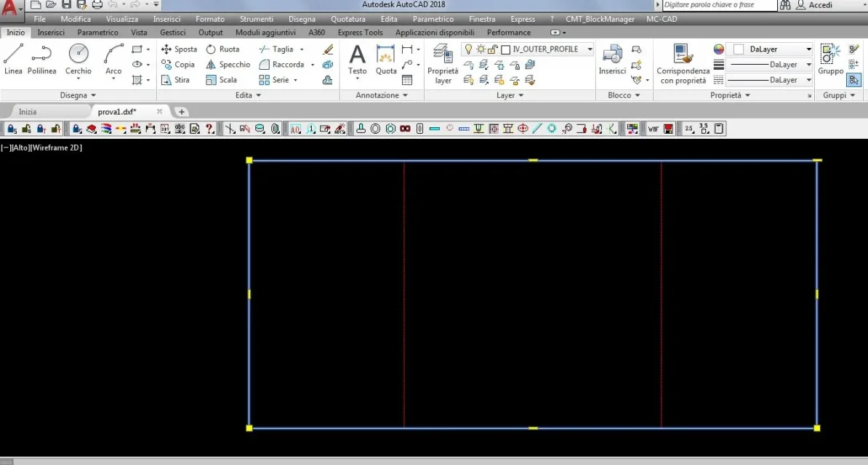Click the Save icon in quick access toolbar

[66, 5]
